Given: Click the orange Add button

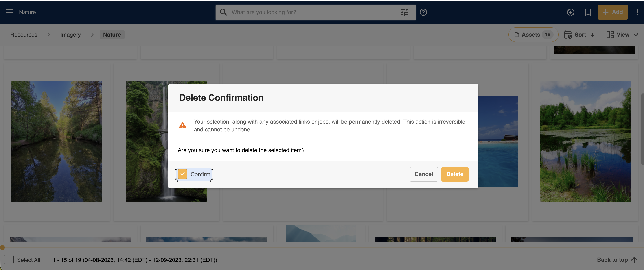Looking at the screenshot, I should (x=613, y=12).
